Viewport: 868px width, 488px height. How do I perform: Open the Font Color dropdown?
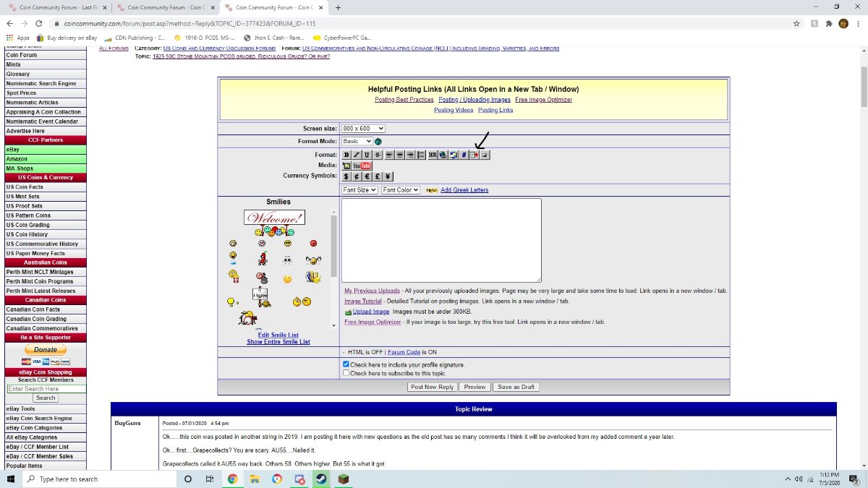[x=401, y=190]
